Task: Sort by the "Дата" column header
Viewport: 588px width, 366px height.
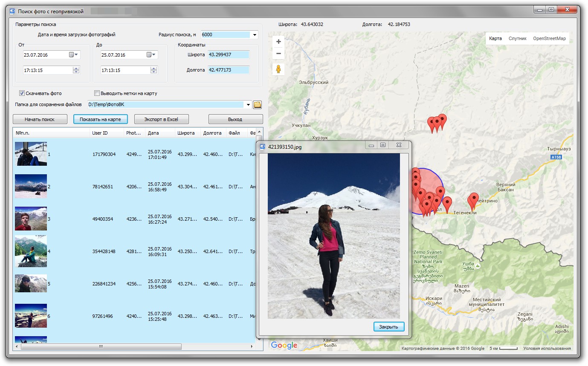Action: pos(160,133)
